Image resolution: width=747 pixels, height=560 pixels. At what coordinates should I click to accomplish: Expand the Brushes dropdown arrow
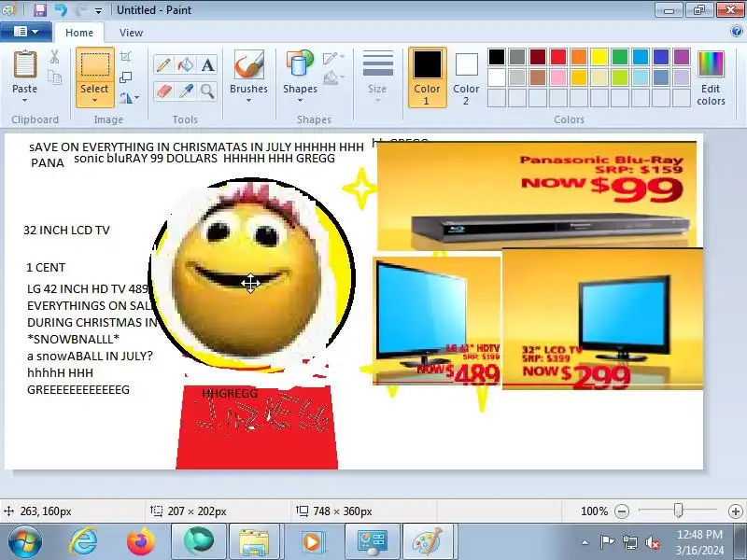248,101
